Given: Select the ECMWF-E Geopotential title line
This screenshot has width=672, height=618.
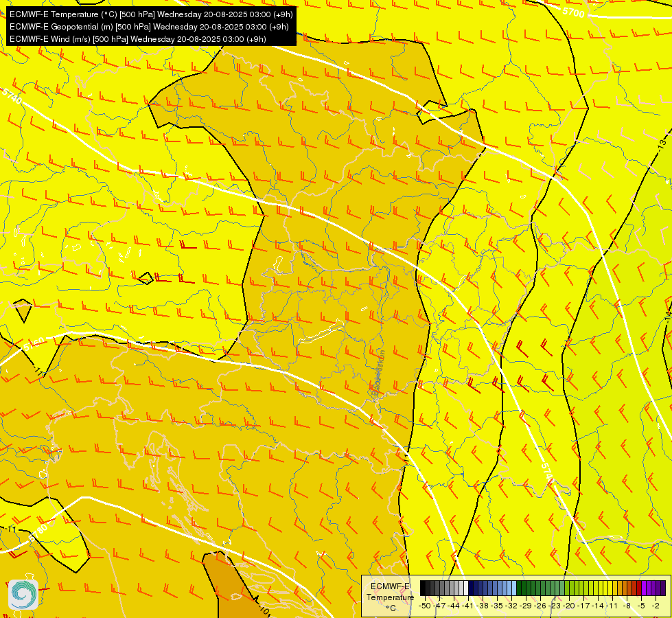Looking at the screenshot, I should pyautogui.click(x=149, y=27).
